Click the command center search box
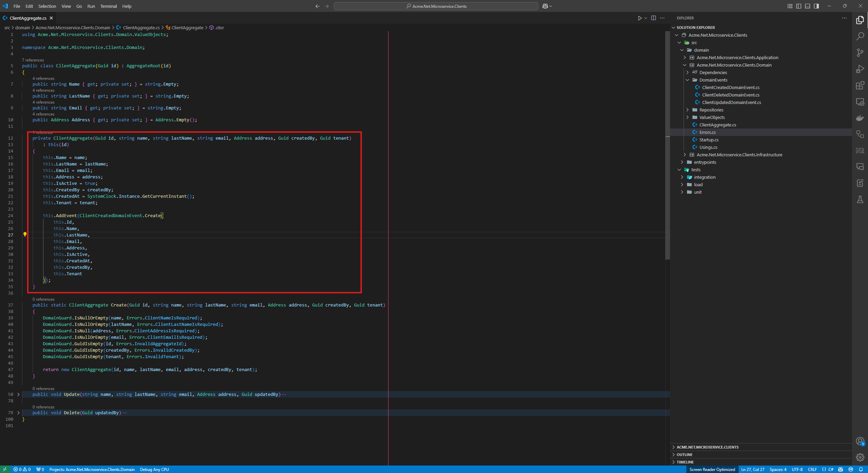 (x=436, y=6)
